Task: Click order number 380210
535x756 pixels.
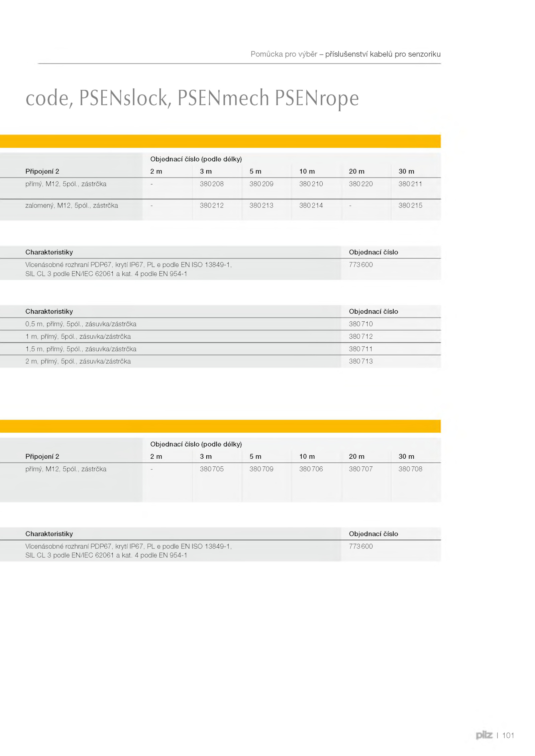Action: (311, 184)
